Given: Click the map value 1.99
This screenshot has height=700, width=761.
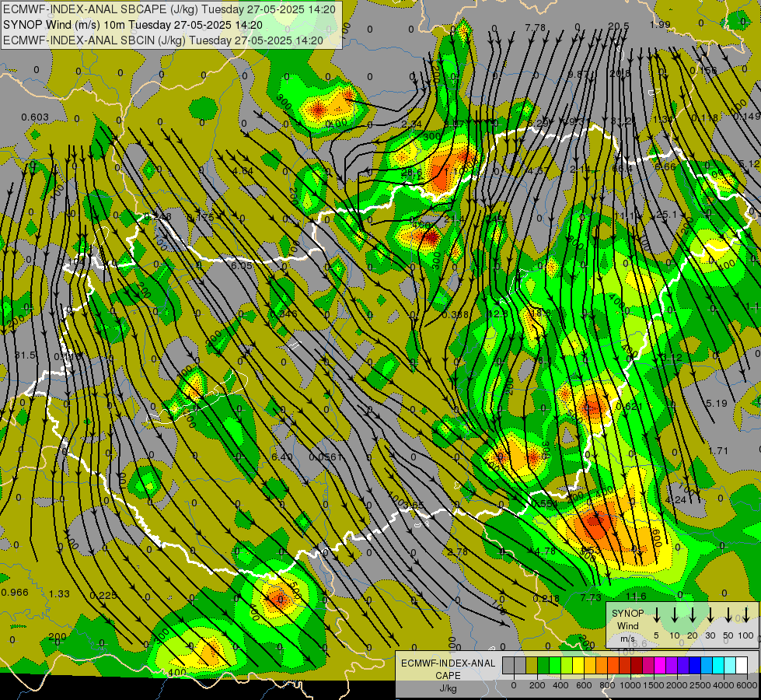Looking at the screenshot, I should point(660,24).
